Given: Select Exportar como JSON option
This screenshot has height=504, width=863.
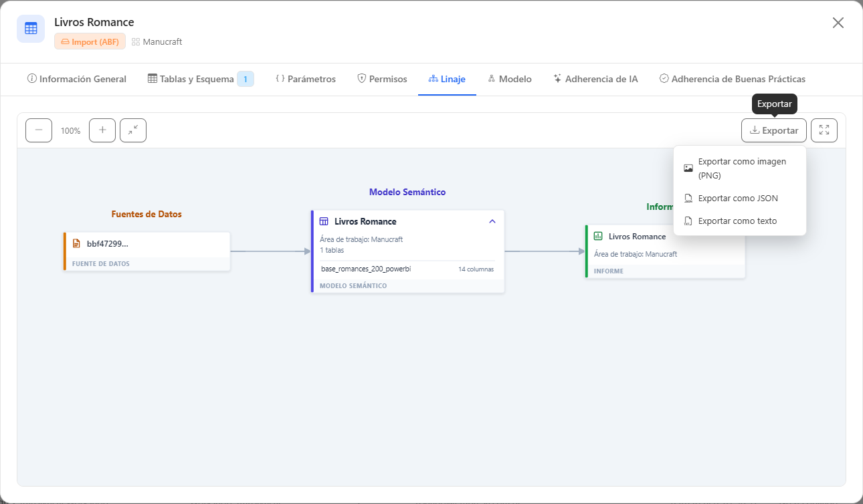Looking at the screenshot, I should coord(740,199).
